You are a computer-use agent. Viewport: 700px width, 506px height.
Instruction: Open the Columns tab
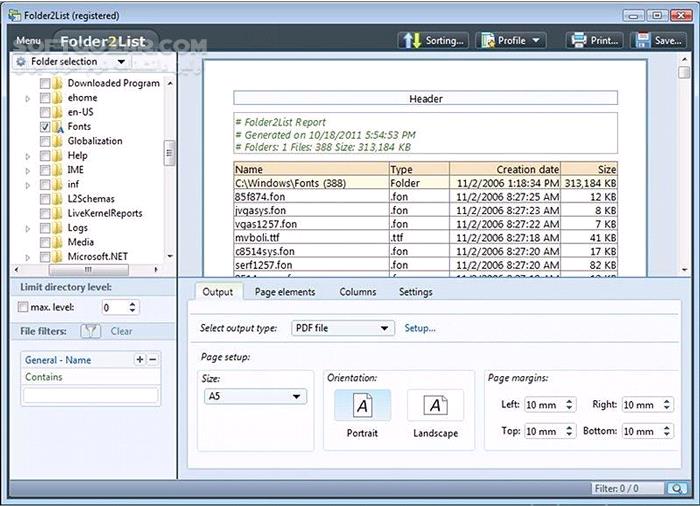358,292
